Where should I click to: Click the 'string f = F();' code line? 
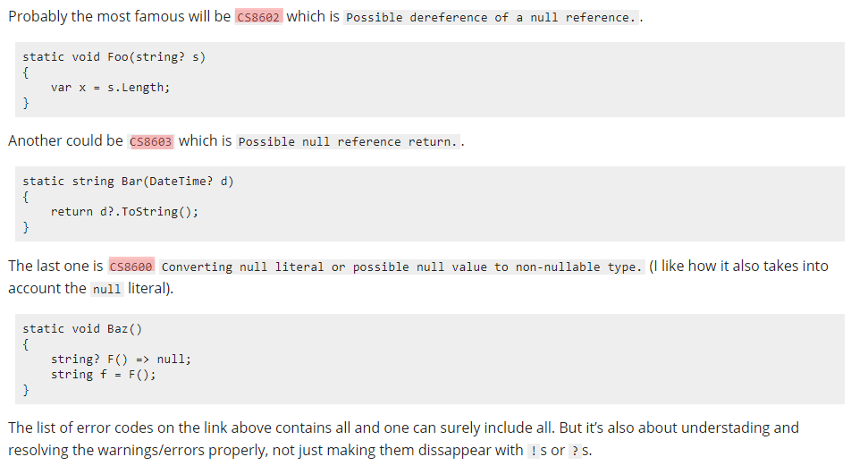tap(103, 374)
